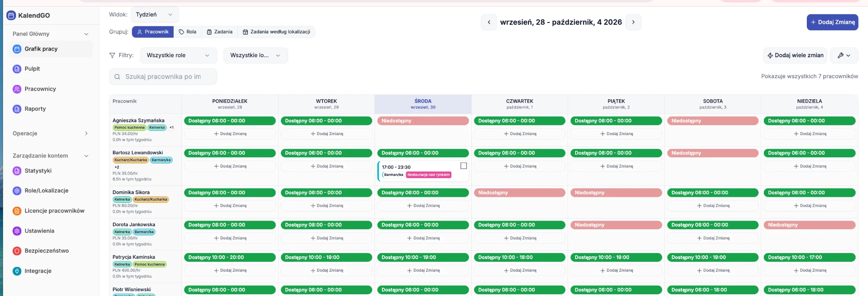
Task: Open the Widok Tydzień dropdown
Action: pyautogui.click(x=155, y=15)
